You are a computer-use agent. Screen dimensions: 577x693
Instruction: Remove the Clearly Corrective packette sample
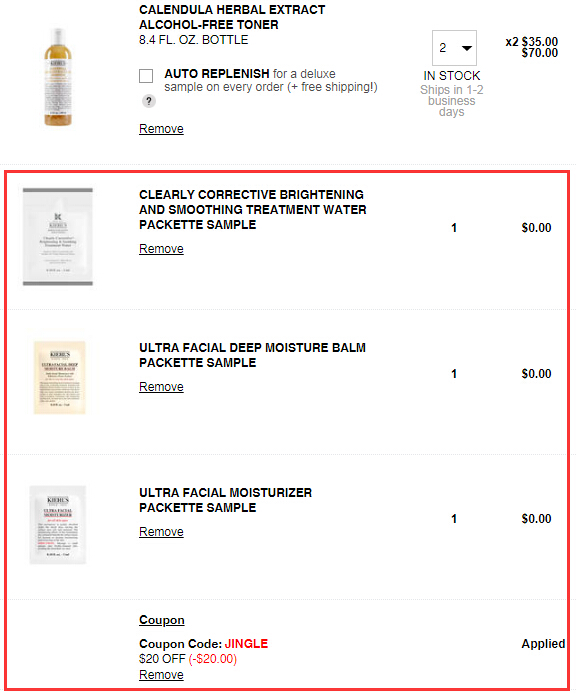(161, 249)
